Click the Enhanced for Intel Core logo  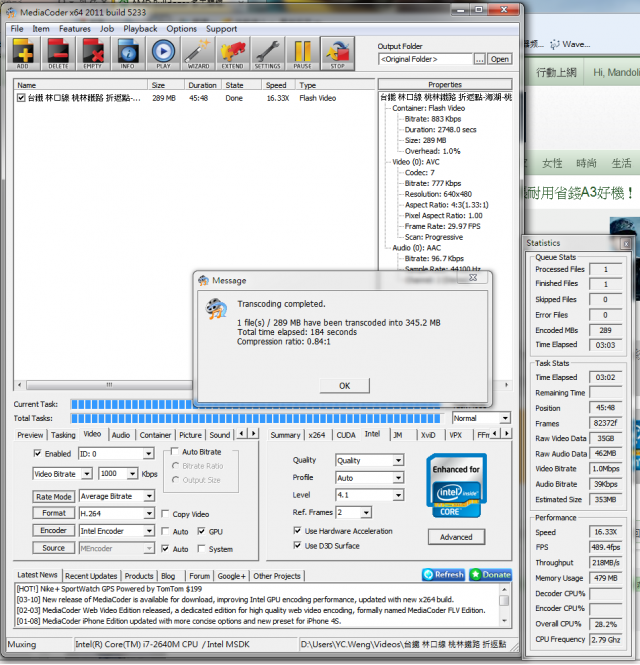(x=456, y=486)
